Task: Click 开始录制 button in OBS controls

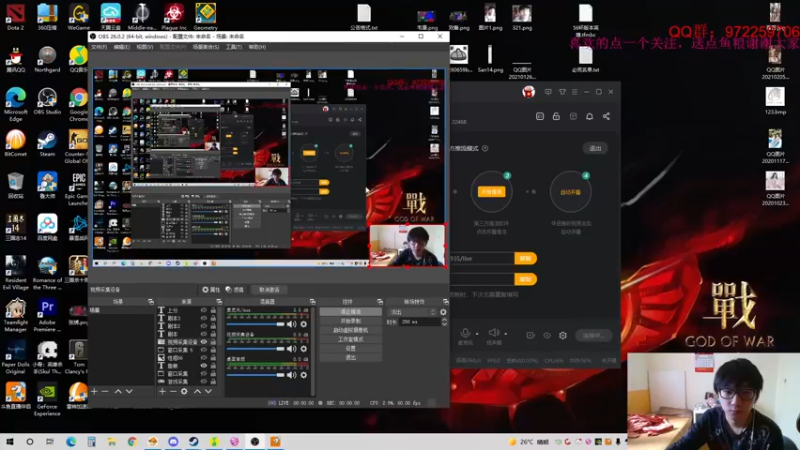Action: pos(351,321)
